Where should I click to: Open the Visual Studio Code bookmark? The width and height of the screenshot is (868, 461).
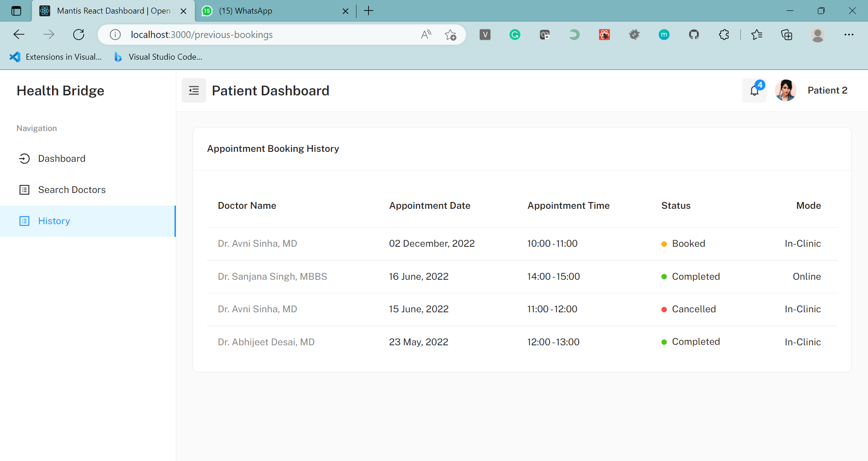tap(157, 57)
